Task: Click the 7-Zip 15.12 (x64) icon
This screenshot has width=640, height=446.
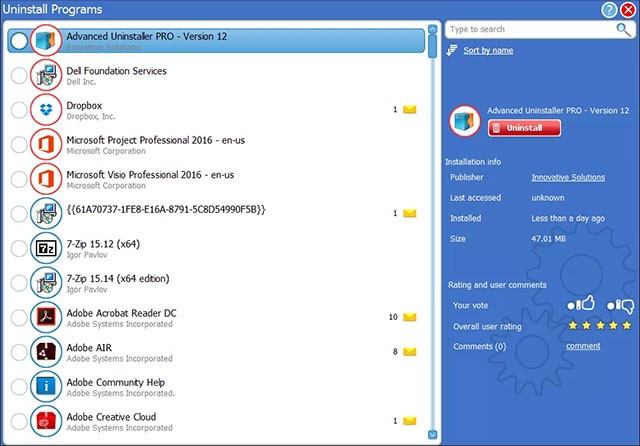Action: [x=46, y=248]
